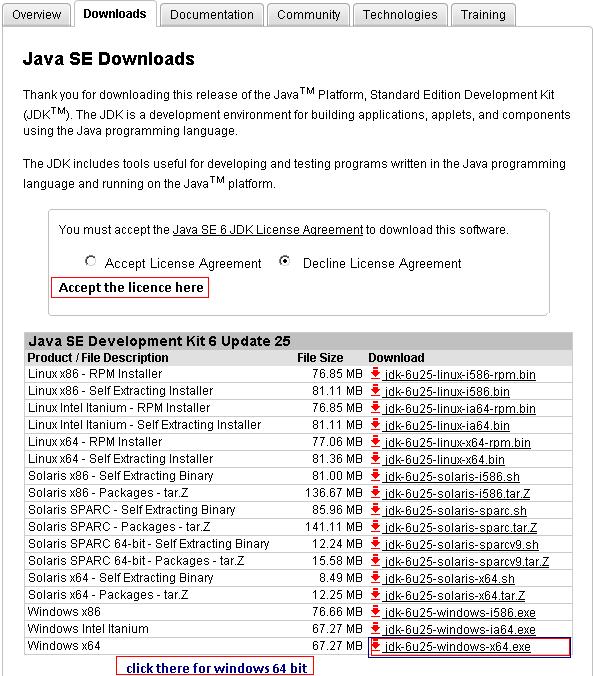Click download arrow icon for jdk-6u25-solaris-x64.tar.Z
Image resolution: width=593 pixels, height=676 pixels.
375,595
